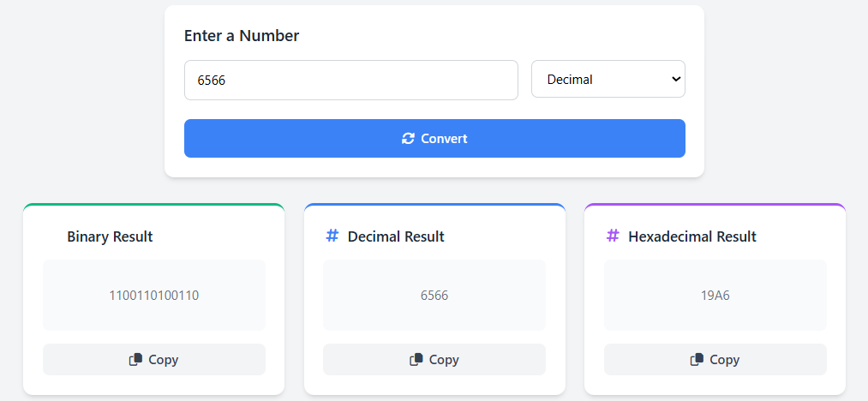Click the dropdown arrow next to Decimal
868x401 pixels.
pos(675,80)
